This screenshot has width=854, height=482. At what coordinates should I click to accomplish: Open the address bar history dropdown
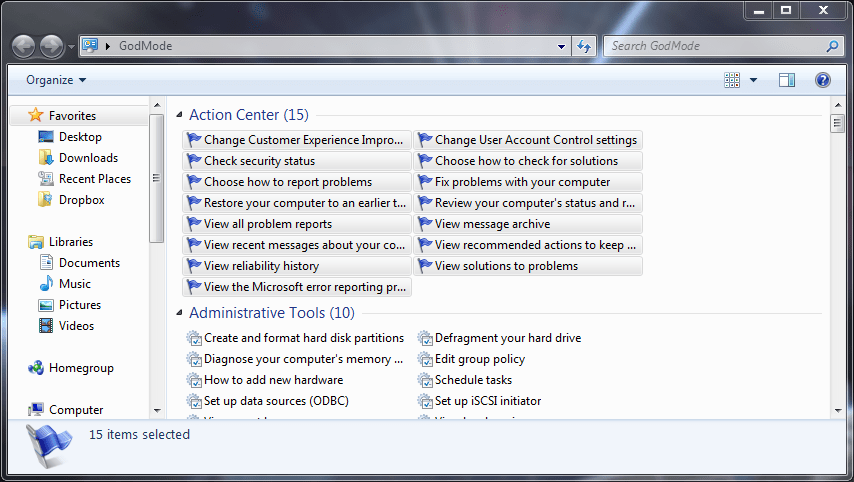click(562, 46)
